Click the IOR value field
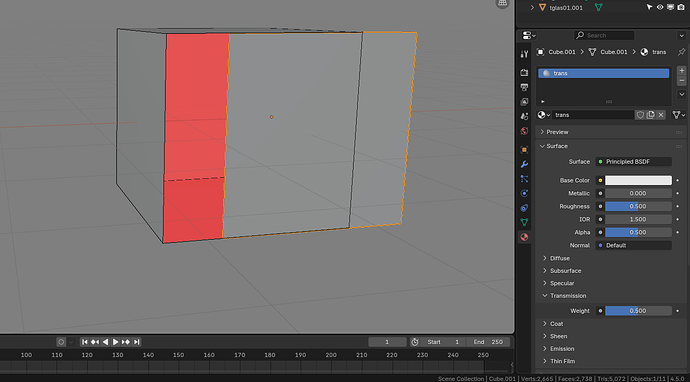Screen dimensions: 690x382 638,219
